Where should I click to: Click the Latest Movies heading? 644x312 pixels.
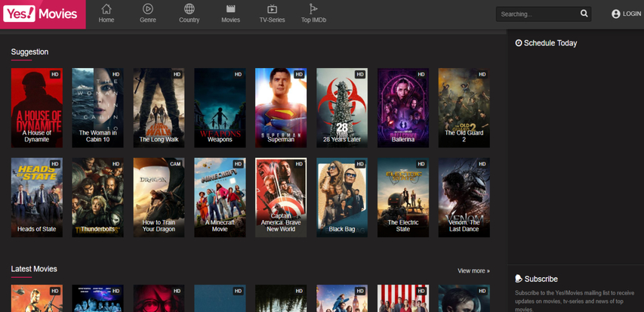[34, 269]
